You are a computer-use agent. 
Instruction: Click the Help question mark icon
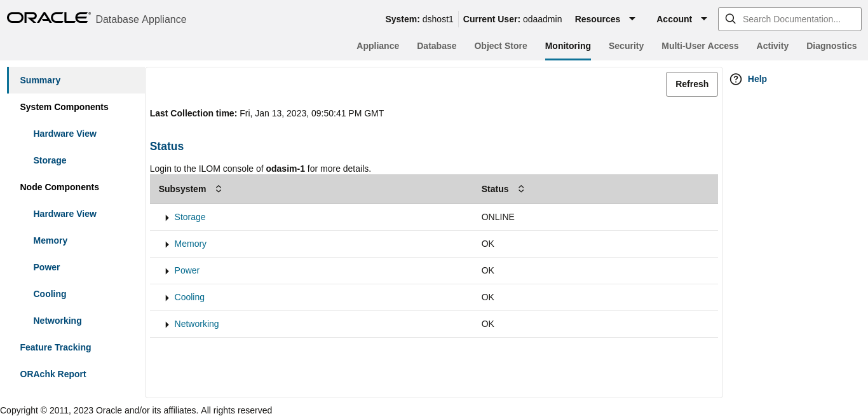735,79
